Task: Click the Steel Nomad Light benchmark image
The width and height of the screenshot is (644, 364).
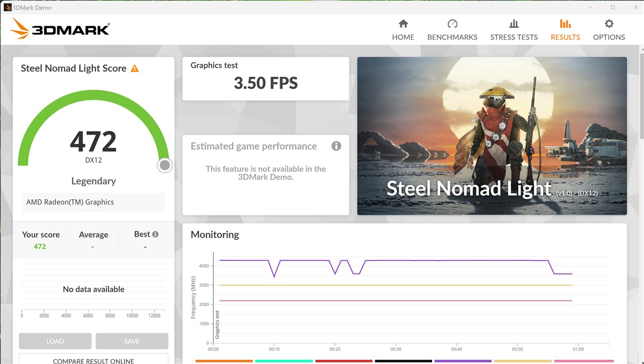Action: point(492,136)
